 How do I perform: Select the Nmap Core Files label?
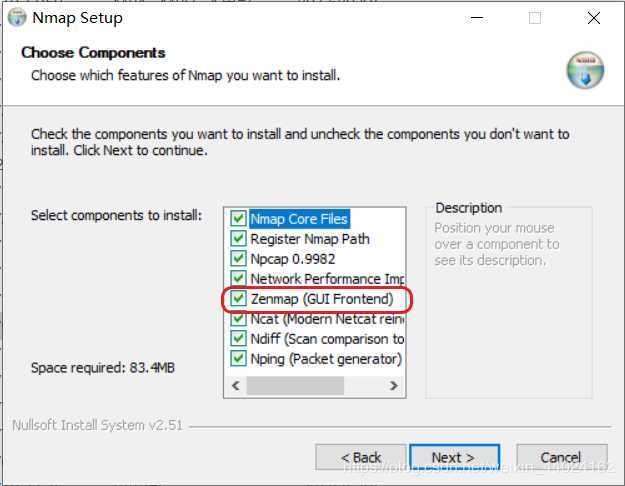pos(299,219)
